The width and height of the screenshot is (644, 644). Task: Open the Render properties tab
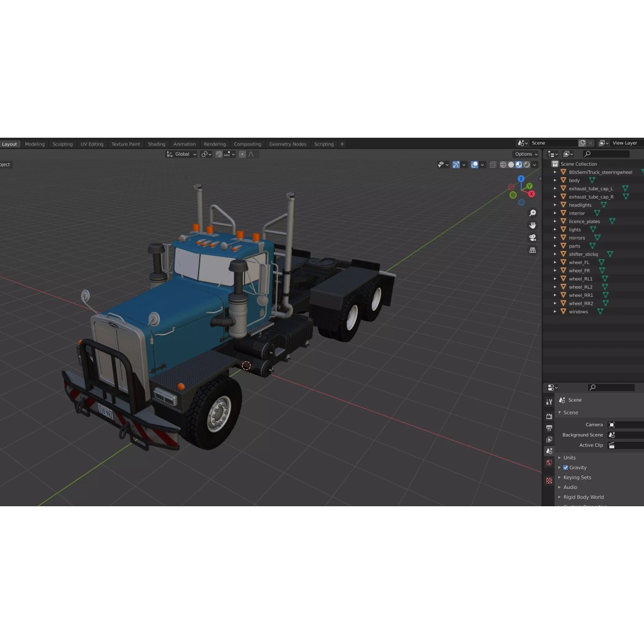[549, 416]
